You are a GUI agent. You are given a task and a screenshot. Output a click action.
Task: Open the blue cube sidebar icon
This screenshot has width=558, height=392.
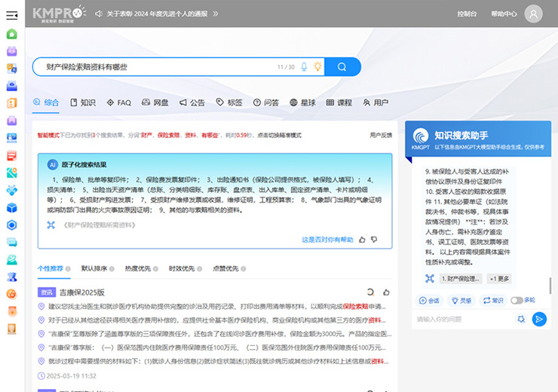[x=12, y=207]
